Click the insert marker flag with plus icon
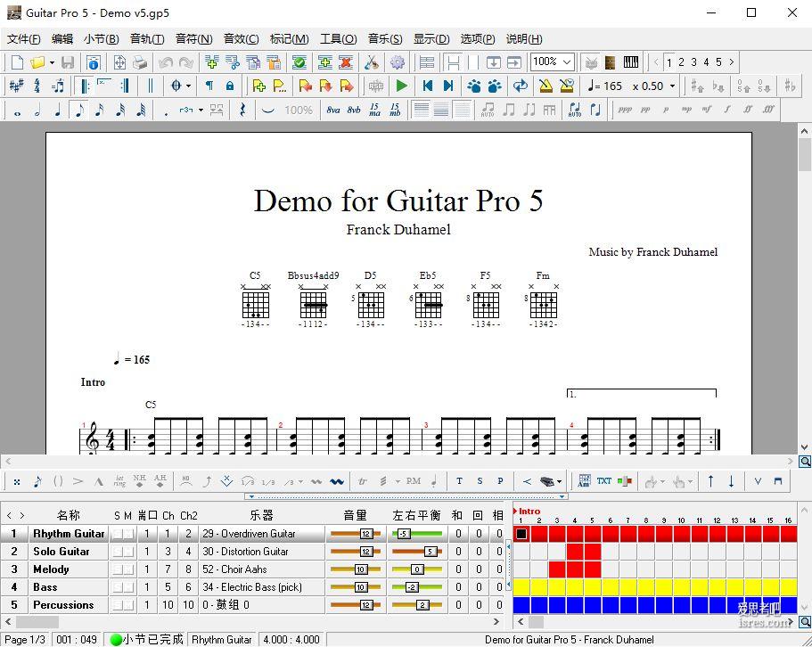This screenshot has height=647, width=812. pos(258,86)
